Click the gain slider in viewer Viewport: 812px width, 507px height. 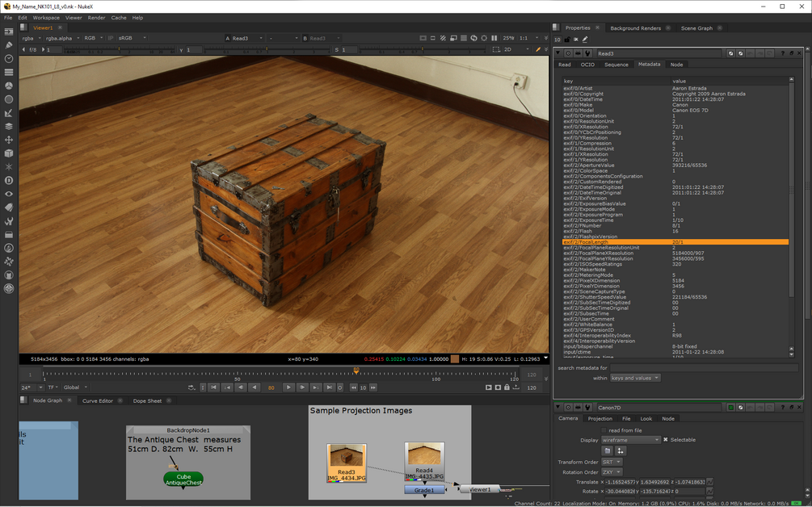(x=120, y=50)
